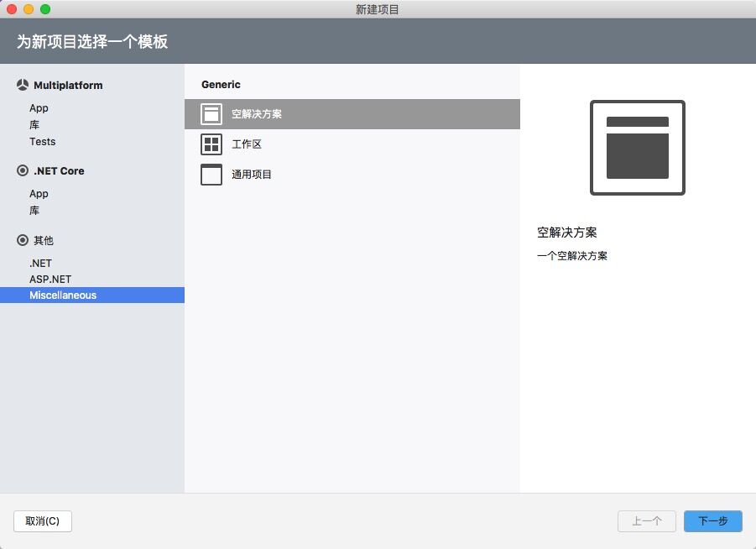Select .NET under 其他
756x549 pixels.
click(x=40, y=264)
